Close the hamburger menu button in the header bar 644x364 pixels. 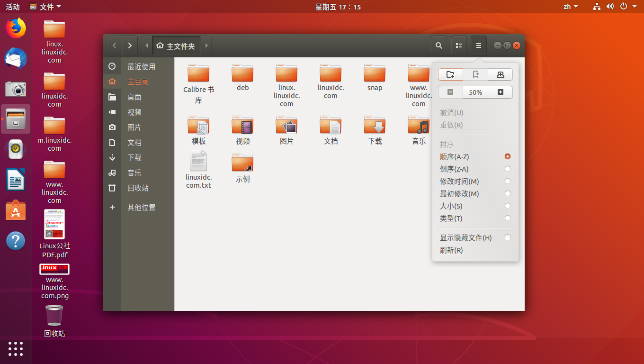click(x=479, y=45)
